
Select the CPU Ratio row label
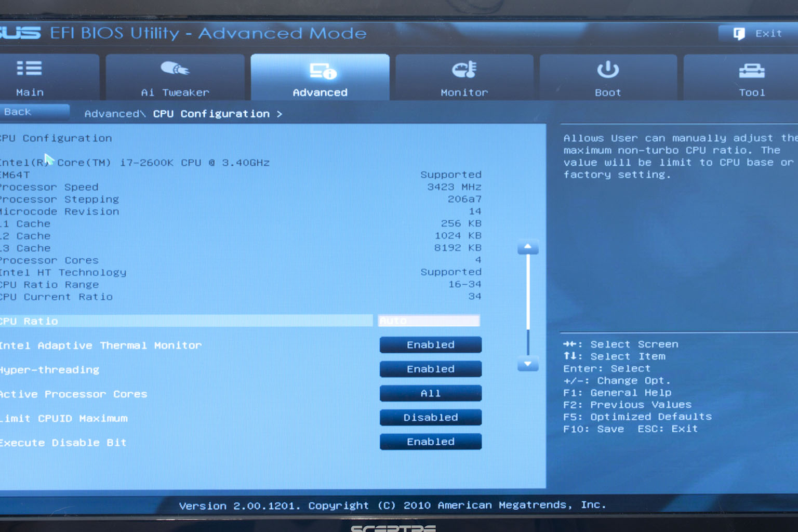(29, 321)
